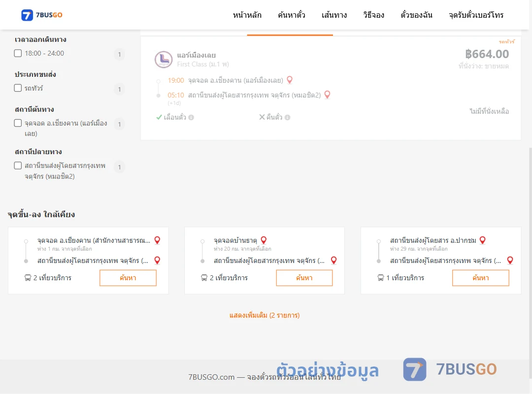
Task: Open destination pin in บ้านธาตุ card
Action: (x=333, y=261)
